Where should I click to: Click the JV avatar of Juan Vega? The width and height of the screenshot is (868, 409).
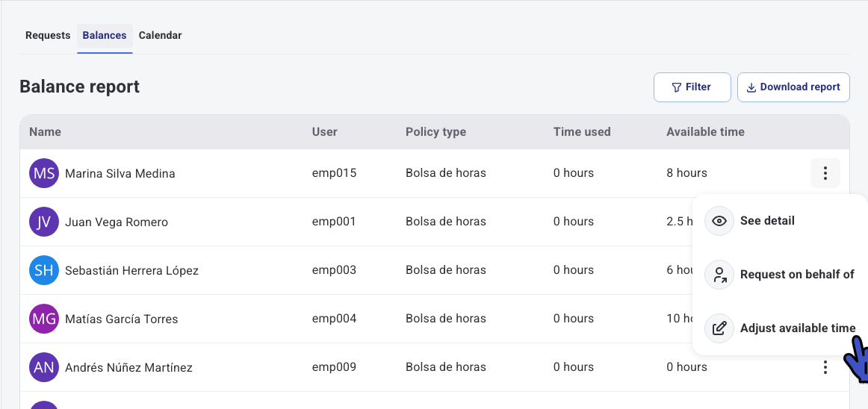point(44,222)
